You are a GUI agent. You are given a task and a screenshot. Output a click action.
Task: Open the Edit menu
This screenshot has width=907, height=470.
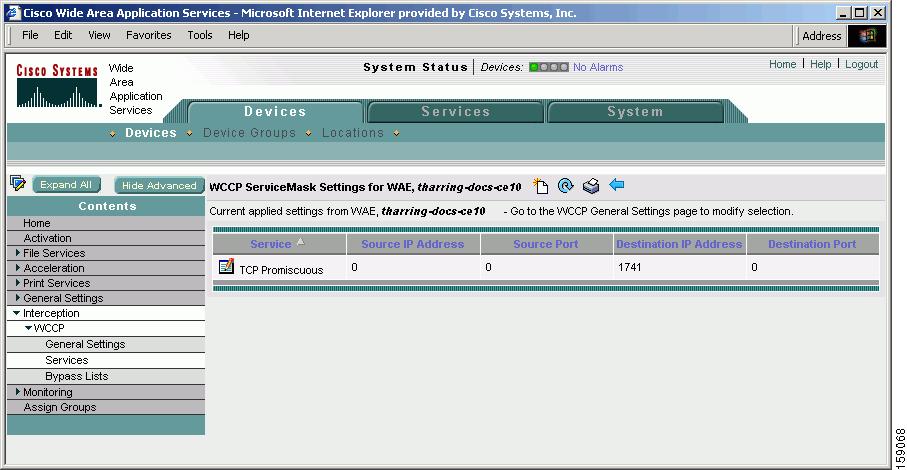point(63,35)
